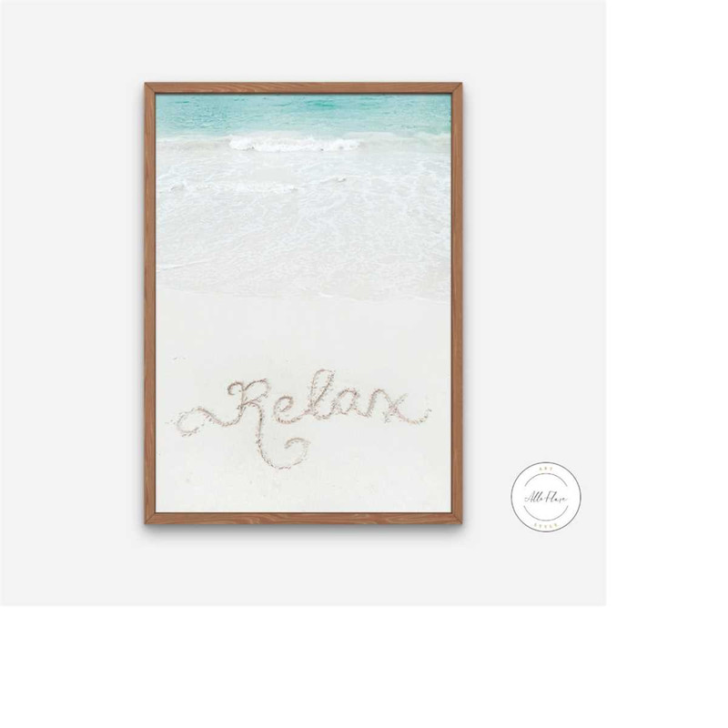Screen dimensions: 728x728
Task: Click the top wooden frame edge
Action: coord(303,88)
